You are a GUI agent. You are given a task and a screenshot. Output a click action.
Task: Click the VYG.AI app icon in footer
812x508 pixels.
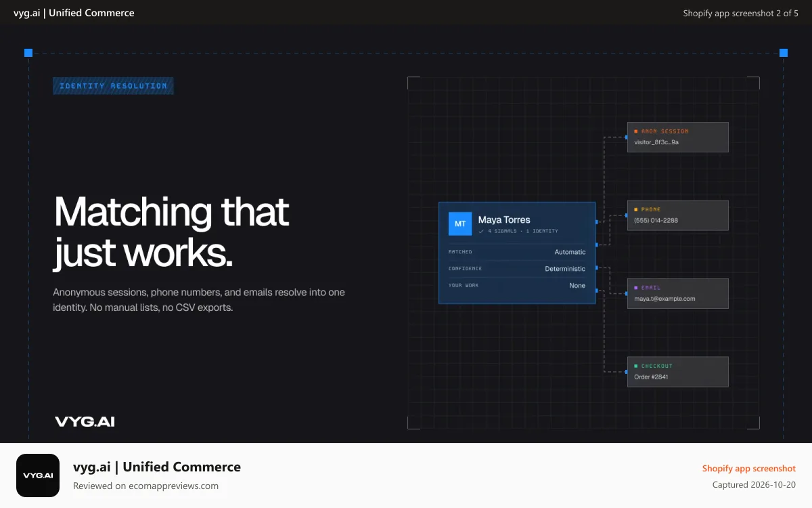coord(38,475)
